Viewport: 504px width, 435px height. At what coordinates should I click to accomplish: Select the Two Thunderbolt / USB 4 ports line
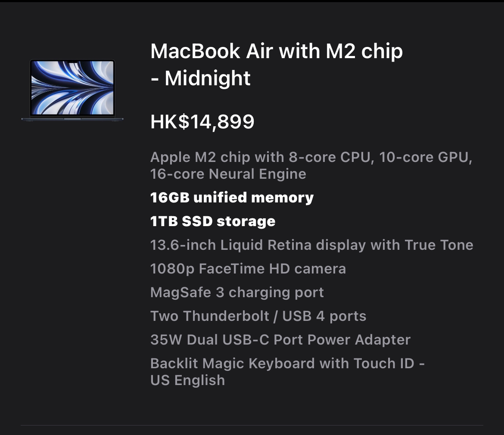click(x=258, y=316)
